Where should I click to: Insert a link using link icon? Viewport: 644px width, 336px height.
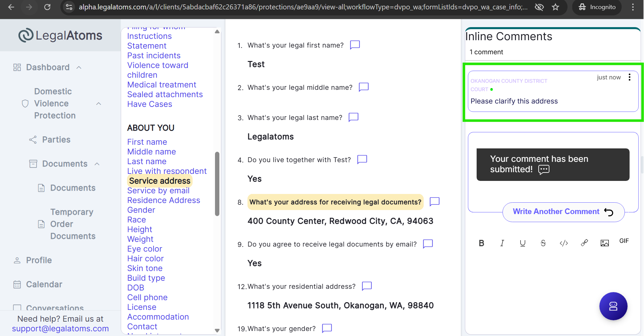pyautogui.click(x=584, y=243)
